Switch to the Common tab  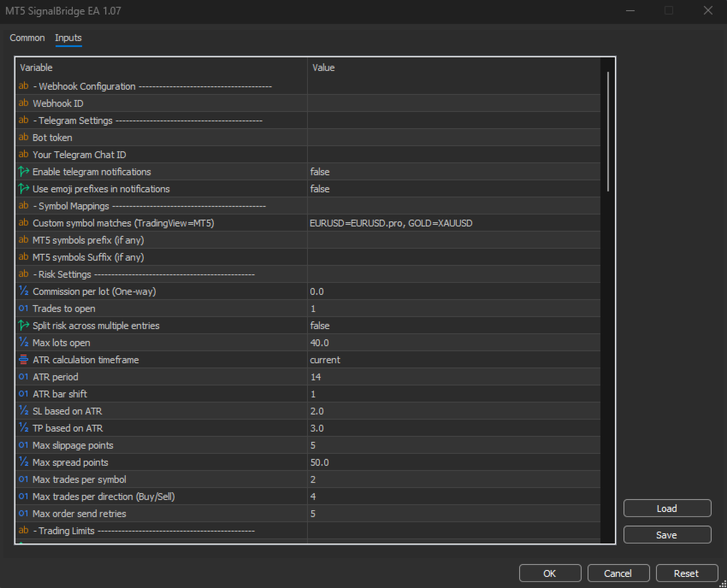27,38
